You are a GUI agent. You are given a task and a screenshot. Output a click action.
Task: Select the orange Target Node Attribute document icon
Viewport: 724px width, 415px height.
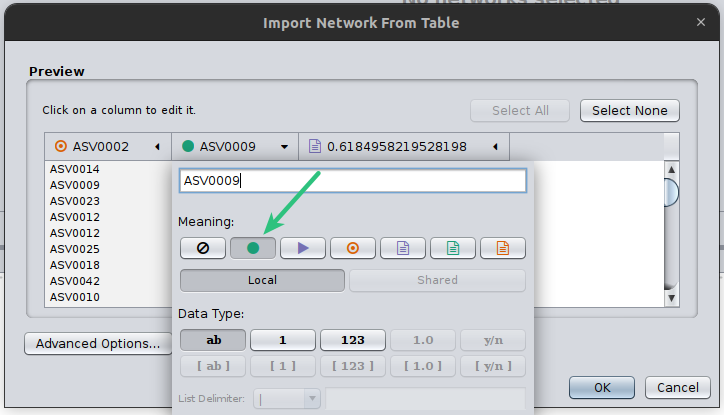coord(503,248)
